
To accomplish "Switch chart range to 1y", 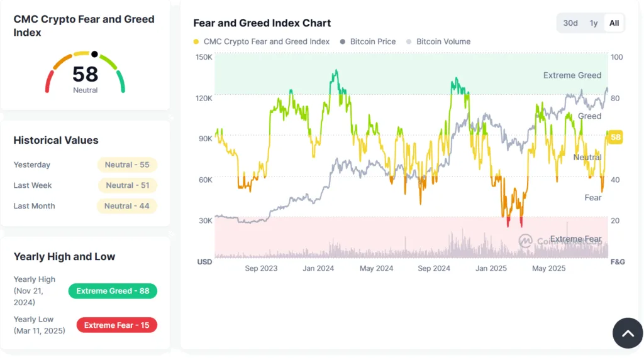I will click(x=593, y=23).
